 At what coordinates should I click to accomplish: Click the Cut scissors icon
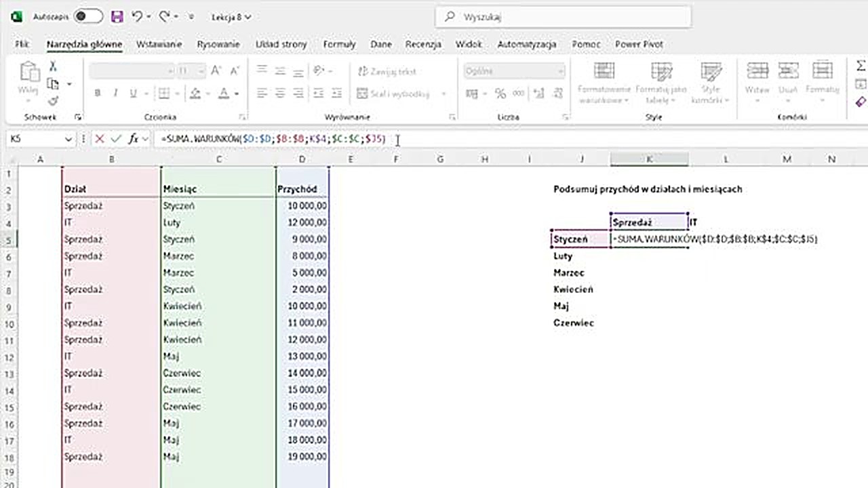tap(53, 66)
